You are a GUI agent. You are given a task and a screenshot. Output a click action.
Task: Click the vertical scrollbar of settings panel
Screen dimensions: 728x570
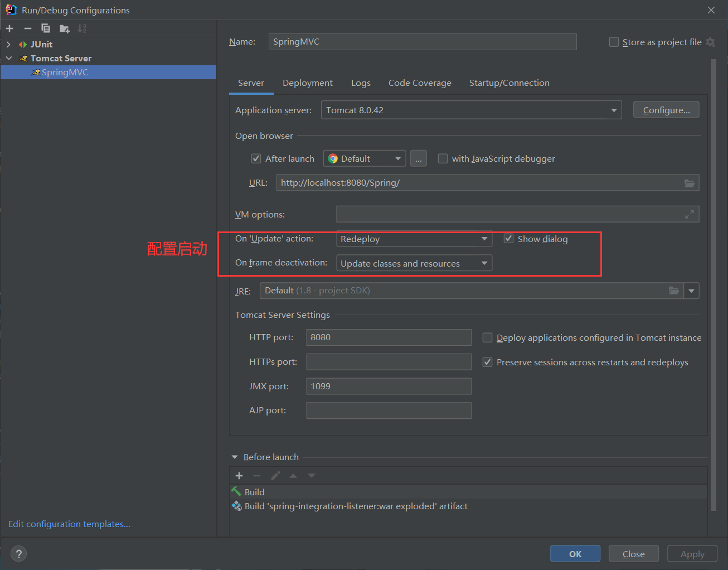pos(714,284)
